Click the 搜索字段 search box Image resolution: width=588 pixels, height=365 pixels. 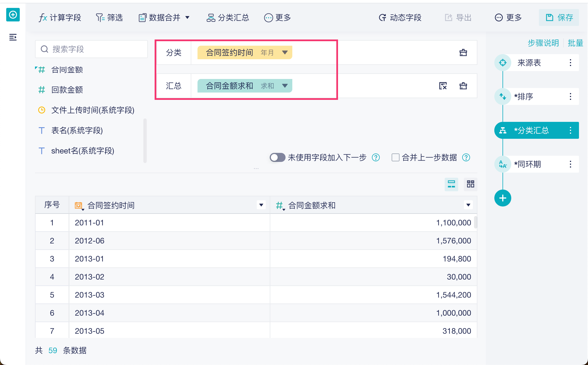click(91, 49)
